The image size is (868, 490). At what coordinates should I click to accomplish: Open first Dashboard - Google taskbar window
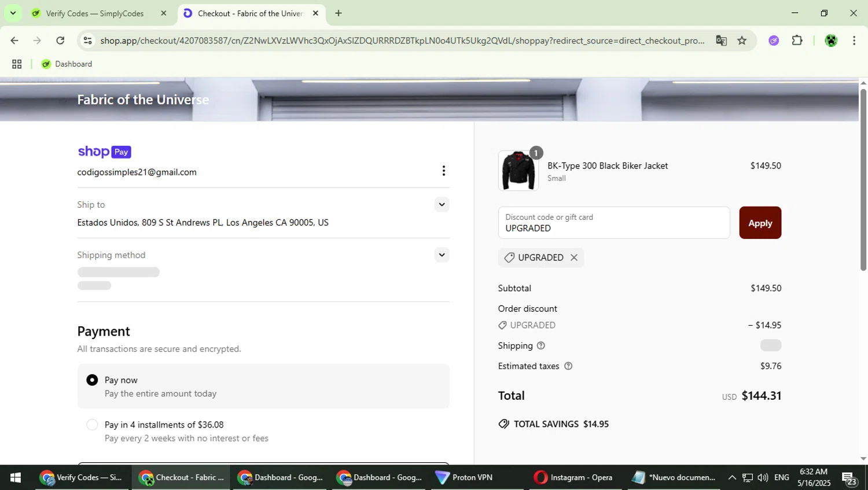coord(281,477)
